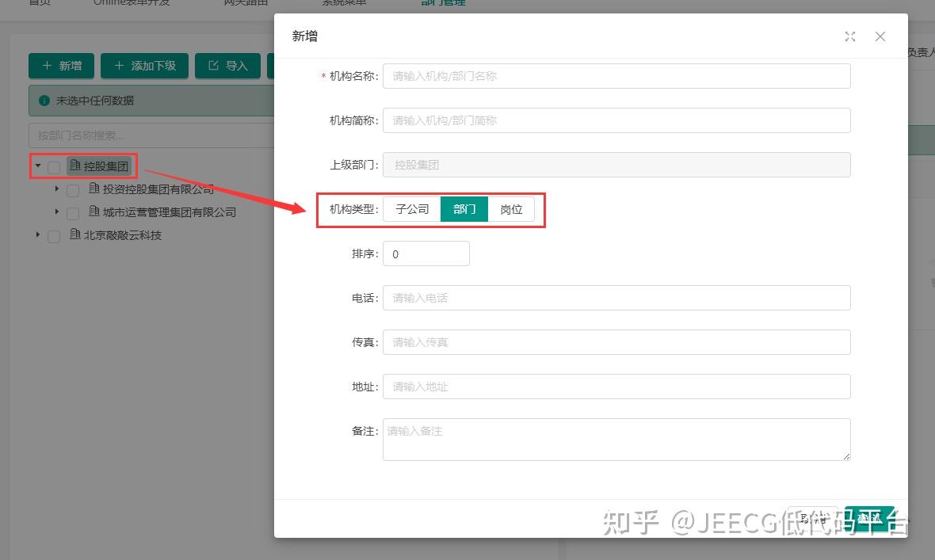Click the fullscreen icon in the 新增 dialog
This screenshot has width=935, height=560.
pyautogui.click(x=849, y=36)
